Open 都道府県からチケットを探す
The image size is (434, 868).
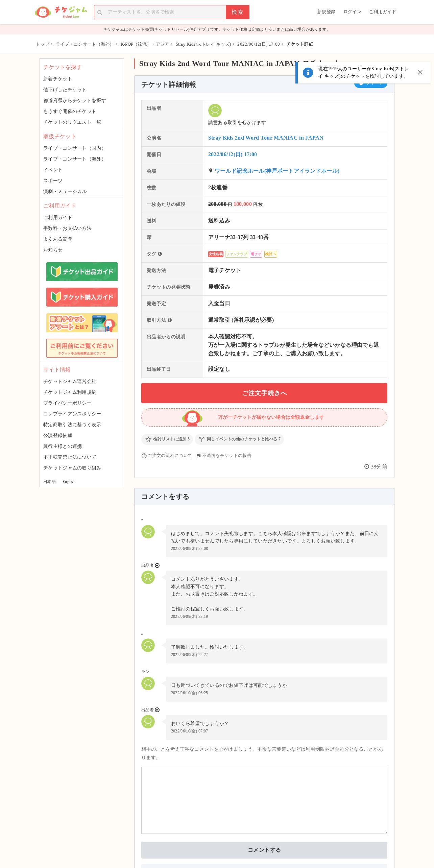(x=75, y=101)
